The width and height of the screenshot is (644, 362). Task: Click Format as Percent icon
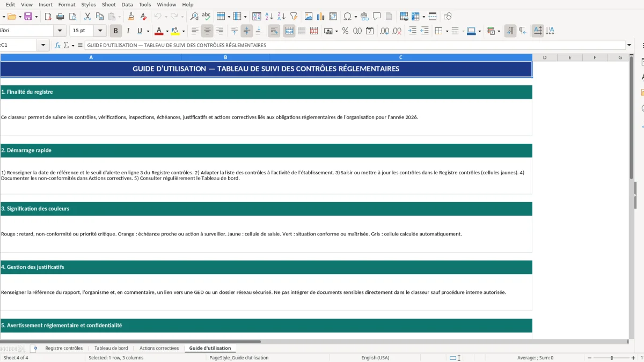[x=345, y=31]
